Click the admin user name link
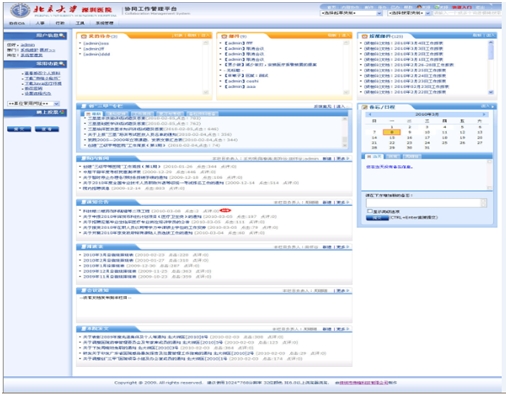Image resolution: width=506 pixels, height=394 pixels. (28, 45)
